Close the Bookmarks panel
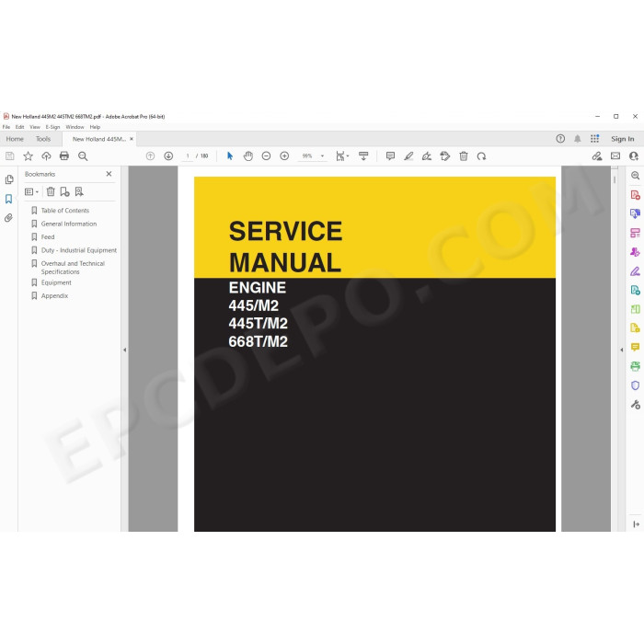The width and height of the screenshot is (644, 644). click(109, 174)
